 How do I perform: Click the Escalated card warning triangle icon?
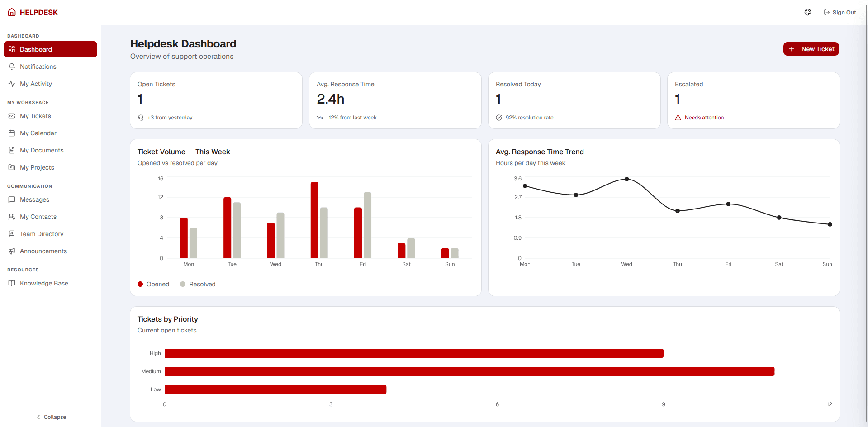(678, 118)
